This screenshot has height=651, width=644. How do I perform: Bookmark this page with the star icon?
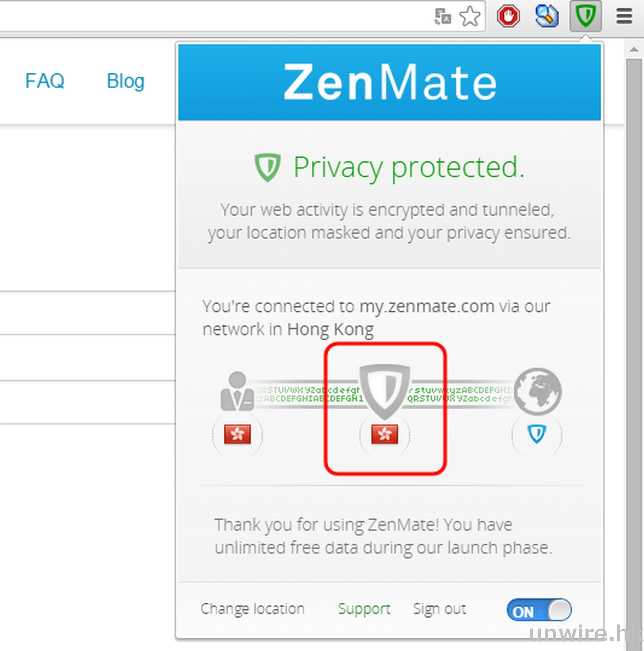[x=470, y=16]
